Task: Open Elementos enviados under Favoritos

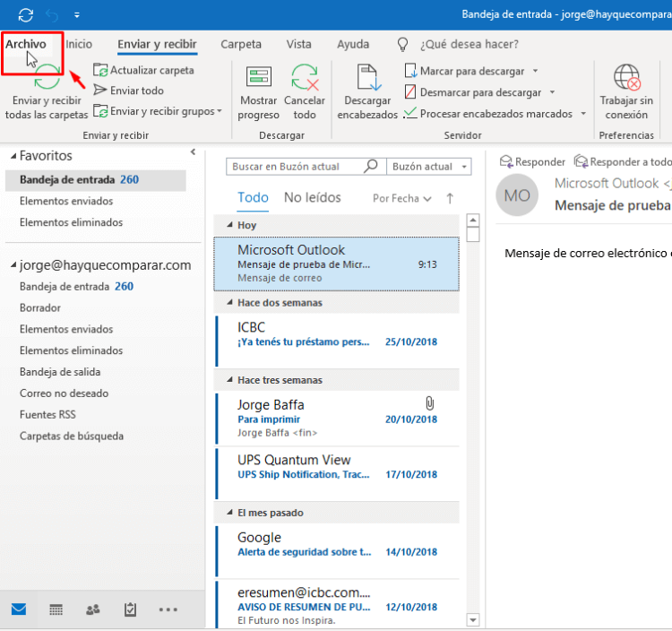Action: tap(66, 201)
